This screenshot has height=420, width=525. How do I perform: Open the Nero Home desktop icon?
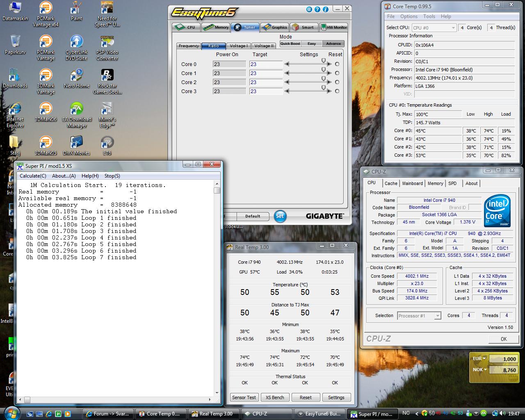coord(76,78)
